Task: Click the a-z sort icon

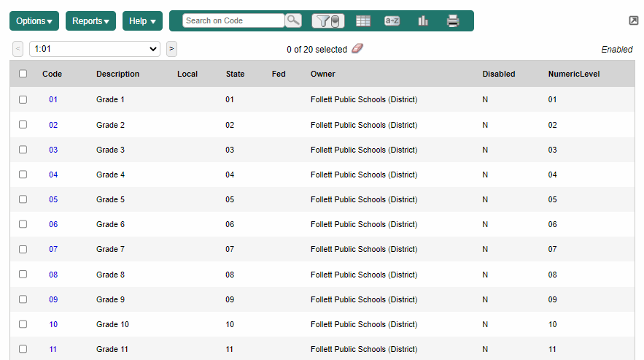Action: [392, 20]
